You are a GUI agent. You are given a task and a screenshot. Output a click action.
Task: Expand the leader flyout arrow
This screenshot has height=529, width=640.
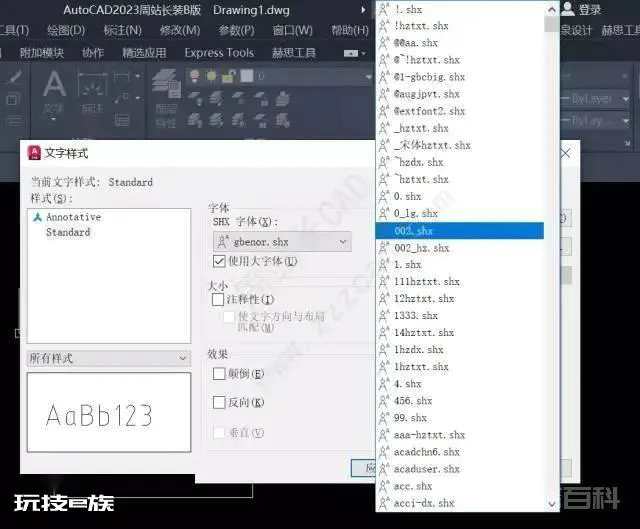click(x=138, y=98)
